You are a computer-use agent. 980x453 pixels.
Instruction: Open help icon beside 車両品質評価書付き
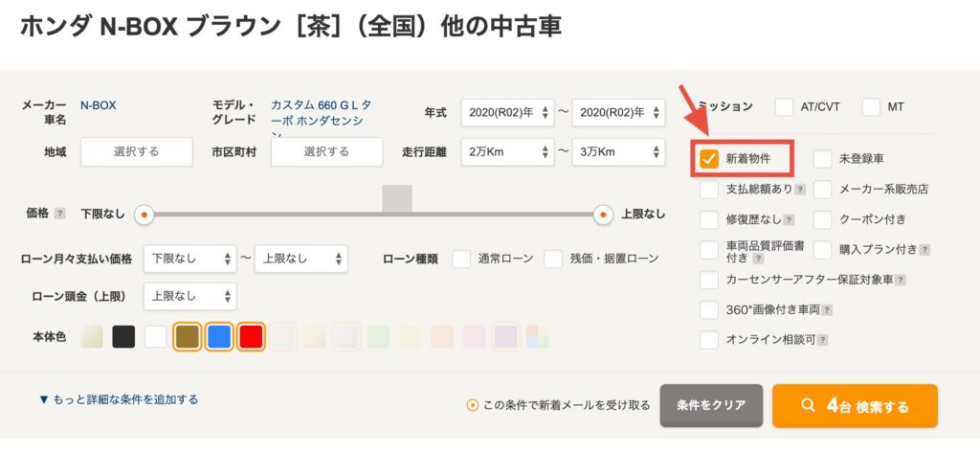[758, 258]
